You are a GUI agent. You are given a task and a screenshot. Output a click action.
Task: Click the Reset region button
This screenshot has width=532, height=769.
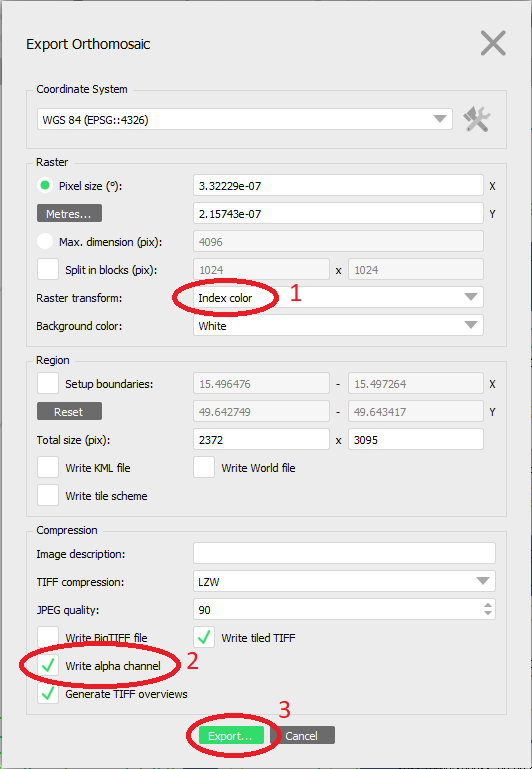70,411
